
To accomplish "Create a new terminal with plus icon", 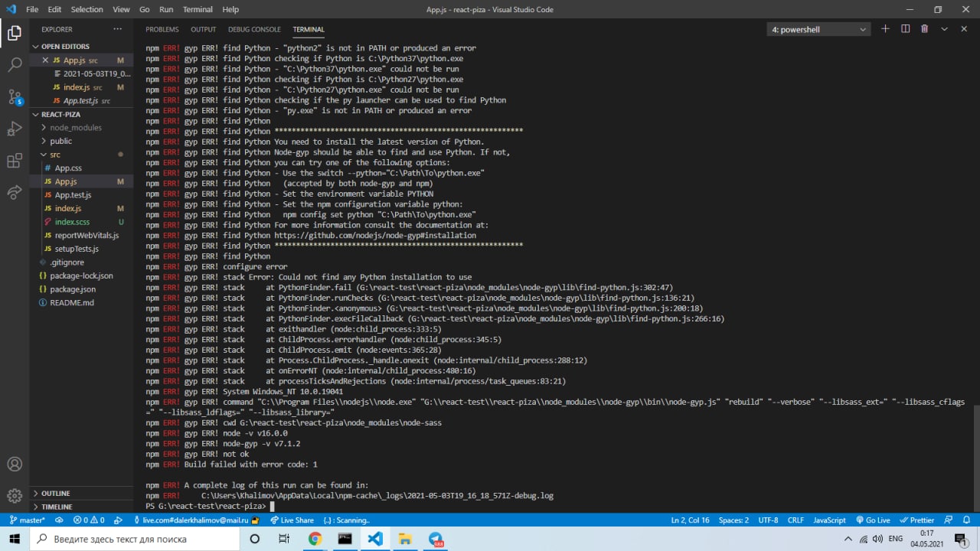I will (x=885, y=29).
